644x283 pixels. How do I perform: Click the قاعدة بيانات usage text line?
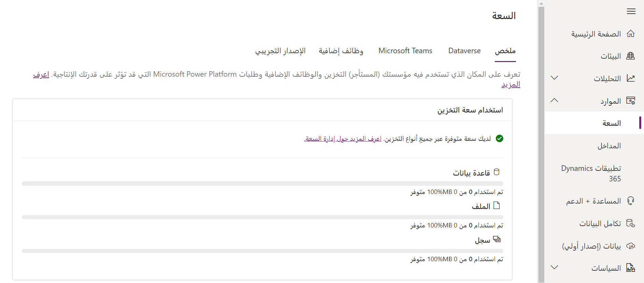[457, 192]
